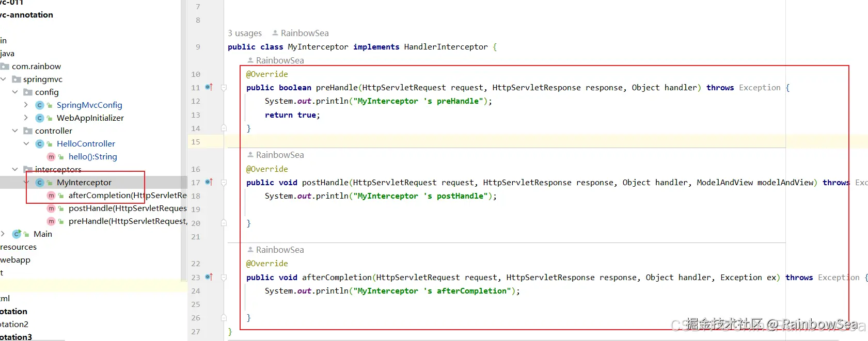The height and width of the screenshot is (341, 868).
Task: Fold the postHandle method at line 17
Action: [x=224, y=183]
